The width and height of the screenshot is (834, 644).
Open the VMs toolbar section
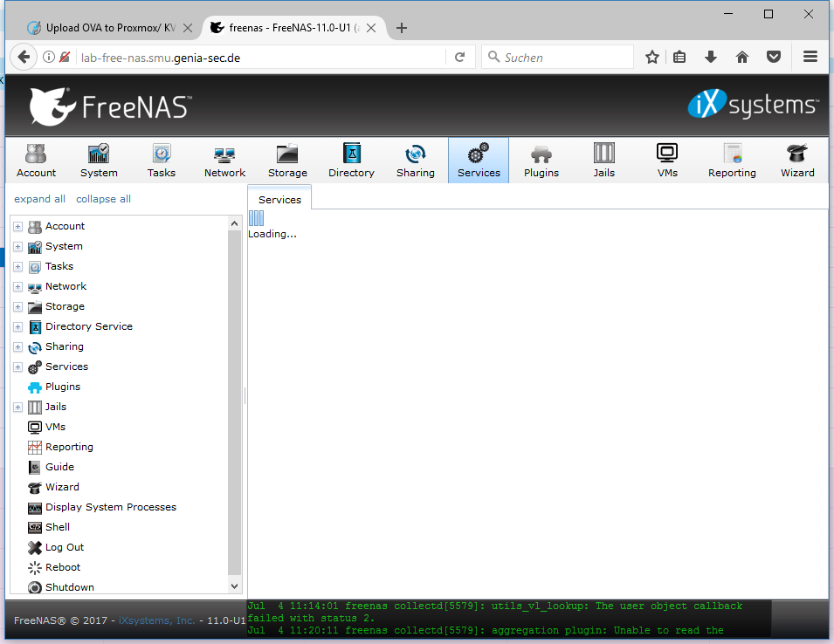667,161
